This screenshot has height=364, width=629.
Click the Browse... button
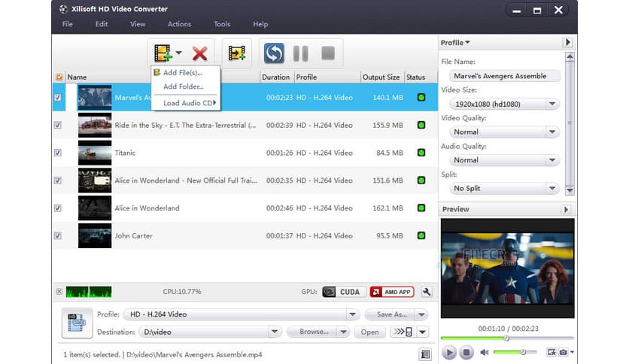click(313, 332)
